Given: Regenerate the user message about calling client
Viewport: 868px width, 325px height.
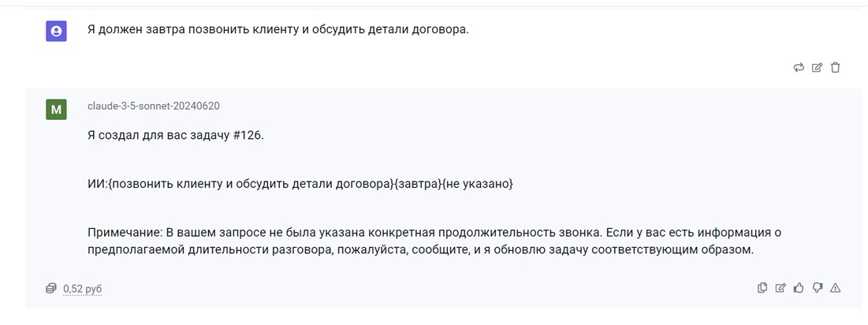Looking at the screenshot, I should [x=799, y=68].
